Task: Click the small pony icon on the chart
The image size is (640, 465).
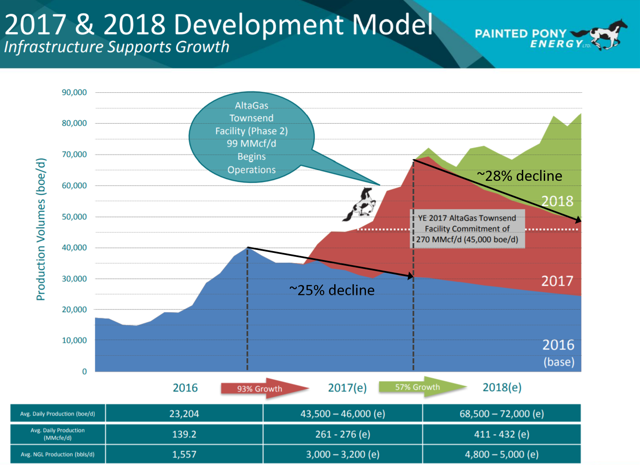Action: [x=359, y=205]
